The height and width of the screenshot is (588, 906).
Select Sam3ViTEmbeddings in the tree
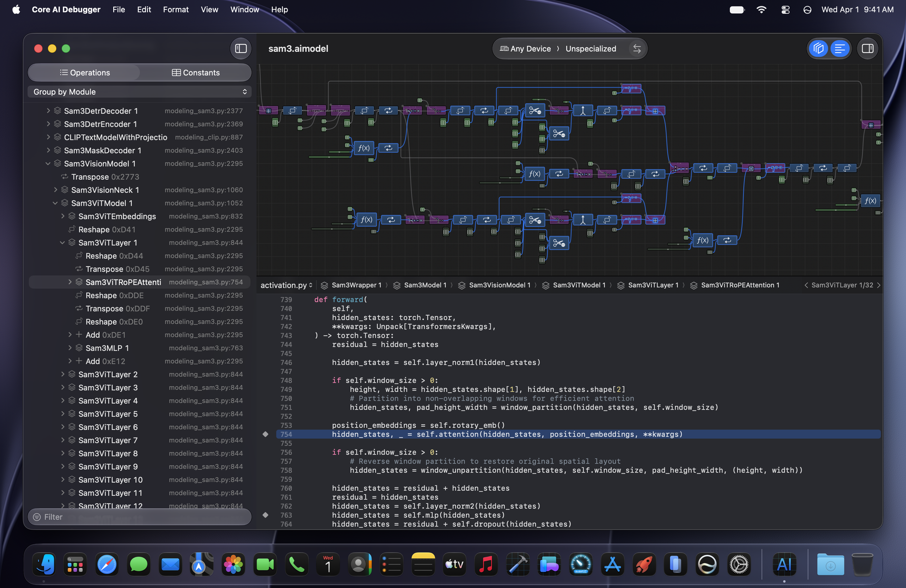pyautogui.click(x=117, y=216)
